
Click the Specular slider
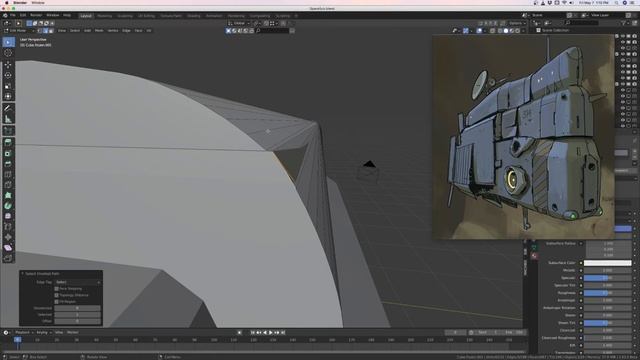coord(607,278)
